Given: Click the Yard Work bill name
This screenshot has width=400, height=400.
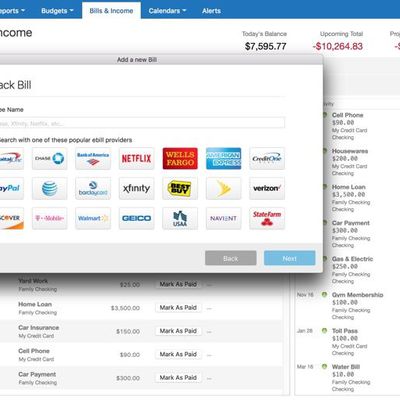Looking at the screenshot, I should 33,281.
